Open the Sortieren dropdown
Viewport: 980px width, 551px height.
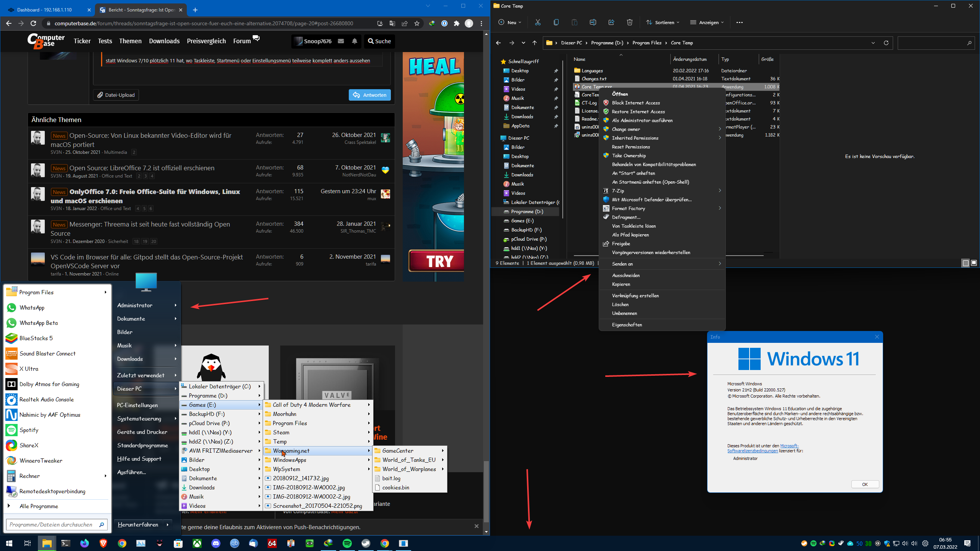[x=663, y=22]
